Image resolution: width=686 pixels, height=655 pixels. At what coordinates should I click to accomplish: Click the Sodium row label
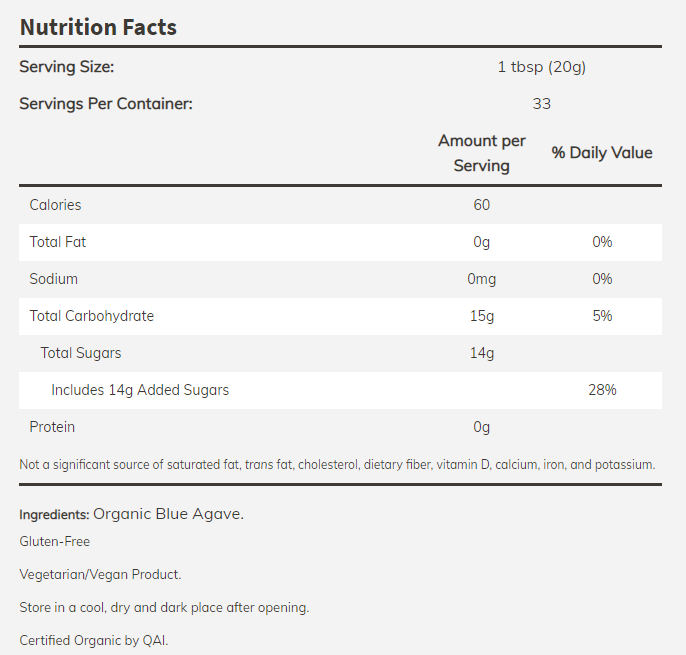(x=53, y=279)
